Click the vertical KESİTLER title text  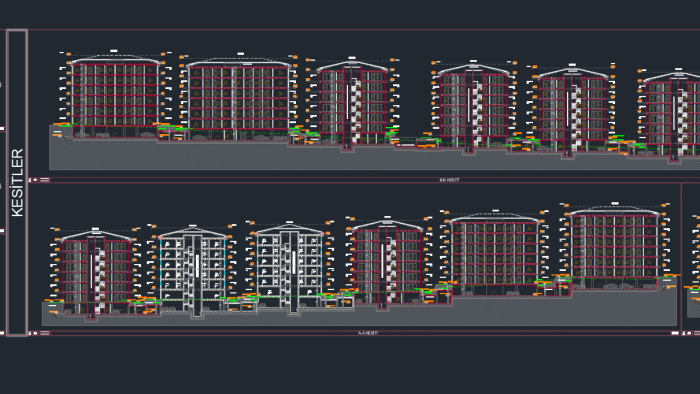(17, 182)
